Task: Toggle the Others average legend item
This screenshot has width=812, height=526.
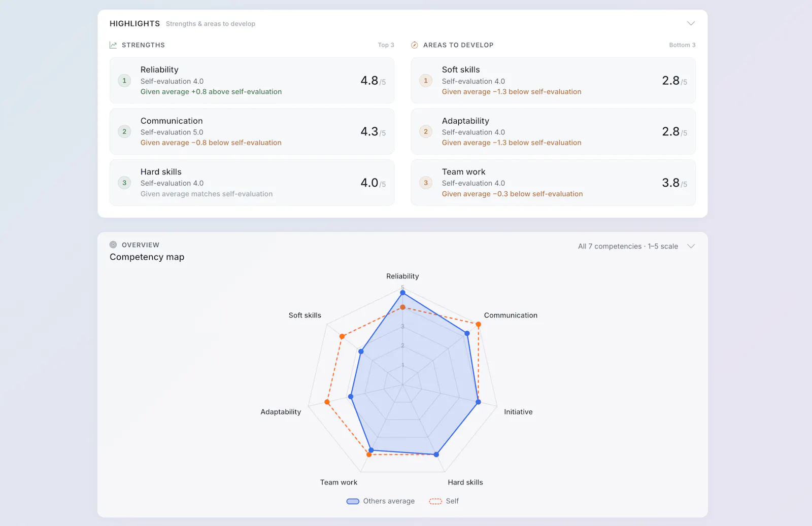Action: pos(381,501)
